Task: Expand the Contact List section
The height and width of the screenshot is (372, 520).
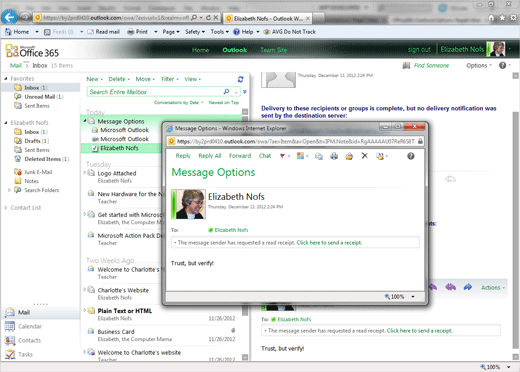Action: coord(6,208)
